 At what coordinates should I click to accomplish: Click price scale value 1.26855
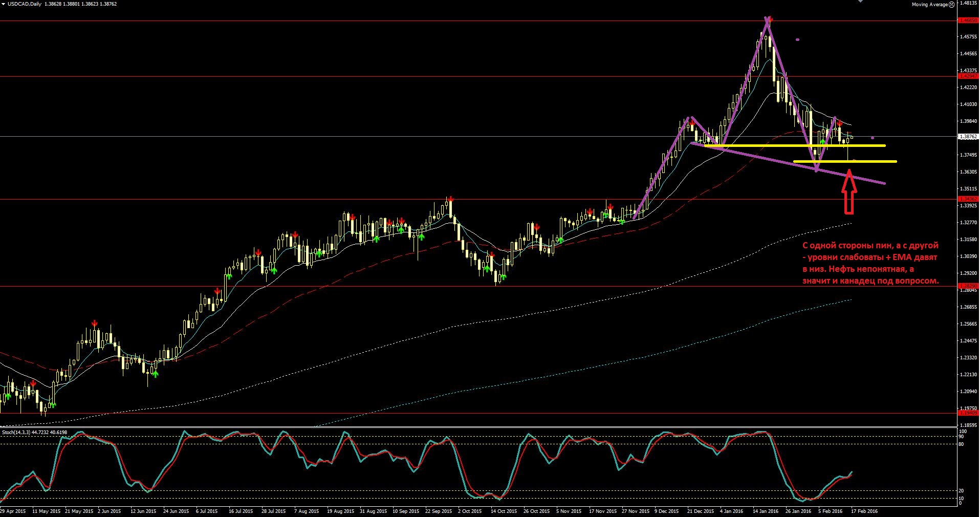[968, 307]
